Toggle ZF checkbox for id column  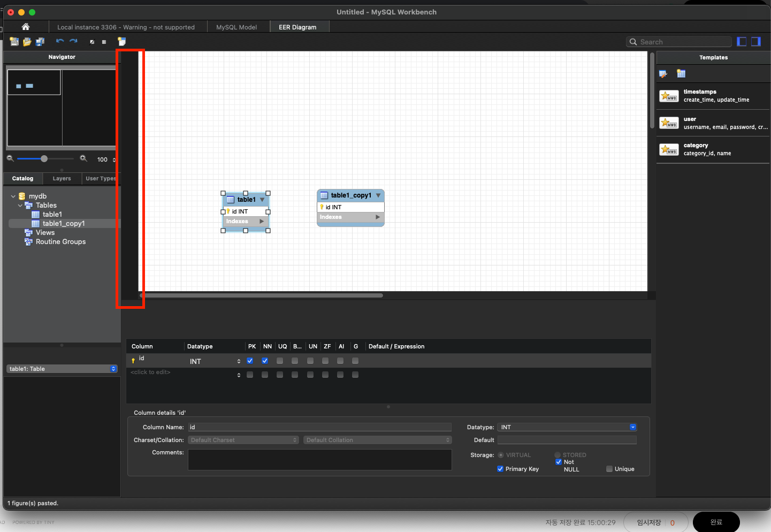click(x=325, y=361)
